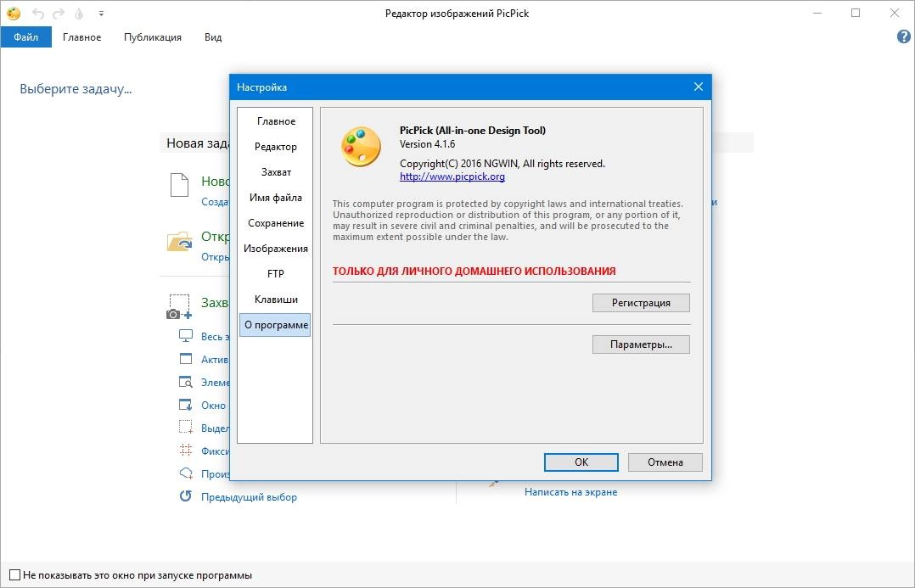Click the help question mark icon
The height and width of the screenshot is (588, 915).
click(x=903, y=36)
